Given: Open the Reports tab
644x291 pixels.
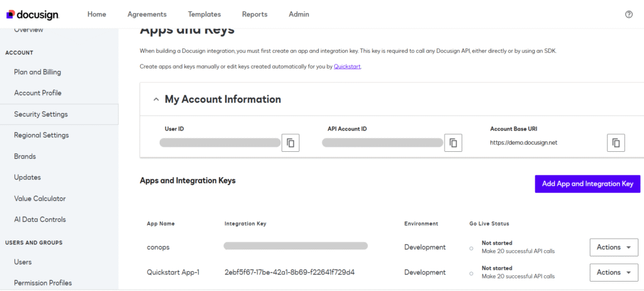Looking at the screenshot, I should click(254, 14).
